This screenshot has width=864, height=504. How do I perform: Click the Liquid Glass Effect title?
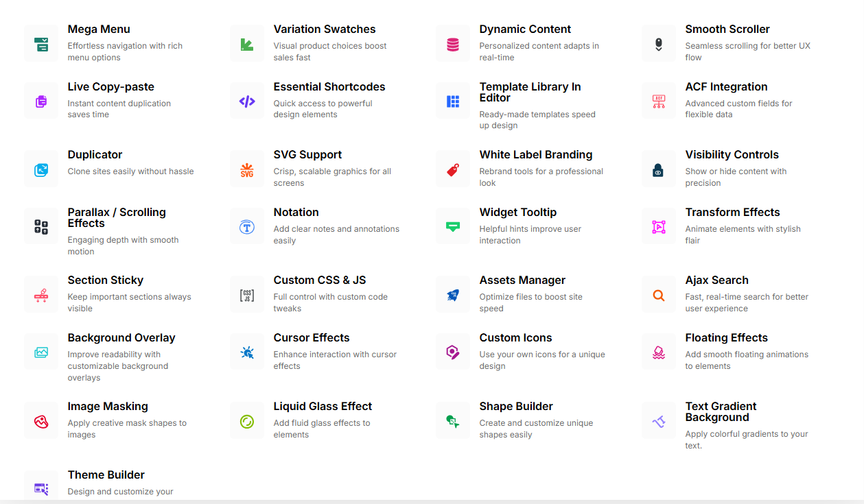pos(323,407)
